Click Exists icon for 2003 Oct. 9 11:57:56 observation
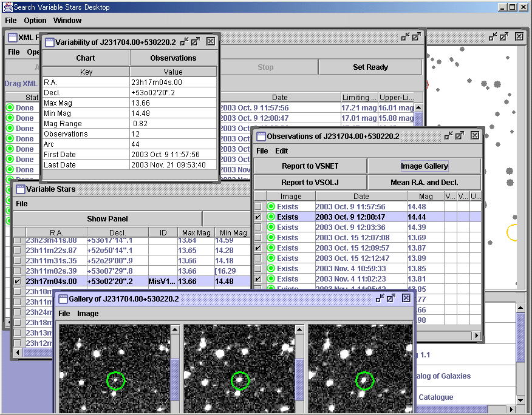This screenshot has height=415, width=532. [271, 206]
